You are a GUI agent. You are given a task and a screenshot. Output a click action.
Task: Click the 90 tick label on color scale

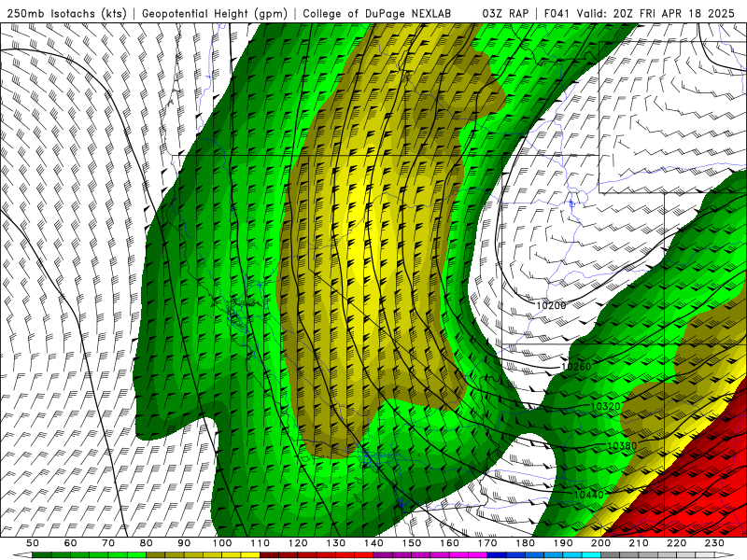pos(184,543)
